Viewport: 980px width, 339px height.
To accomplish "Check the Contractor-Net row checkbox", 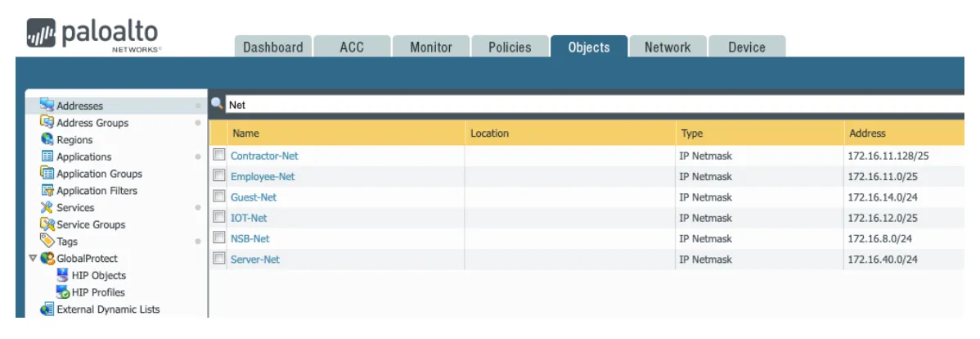I will (x=218, y=155).
